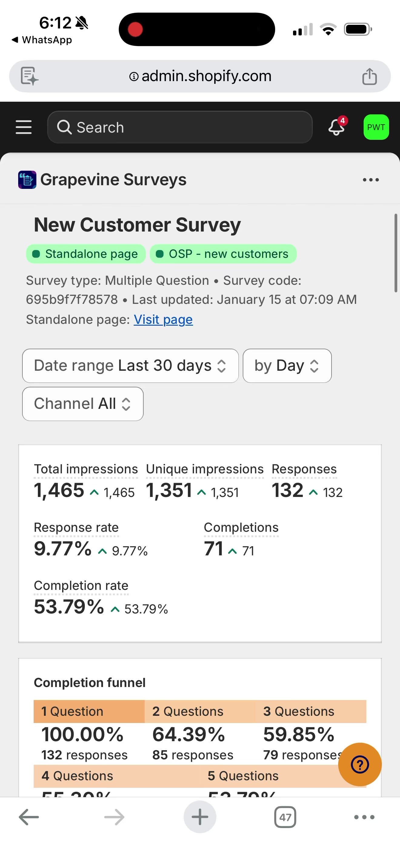Open the hamburger navigation menu
The width and height of the screenshot is (400, 868).
[x=24, y=127]
